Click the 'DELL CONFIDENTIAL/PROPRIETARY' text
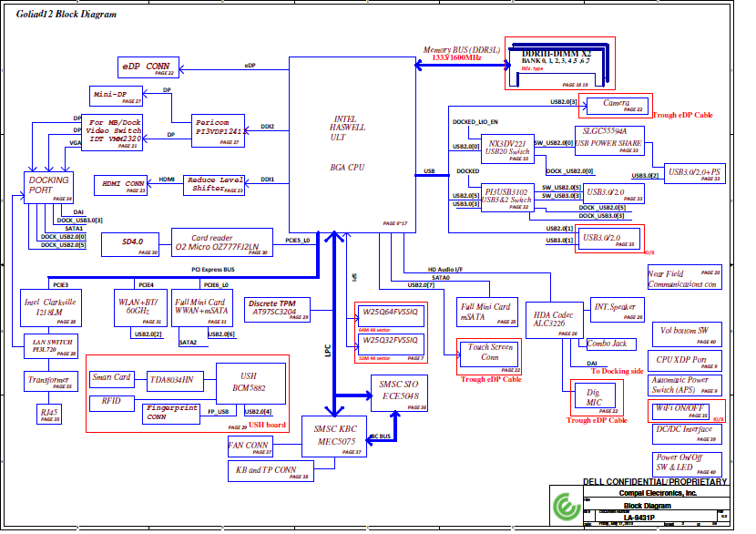756x534 pixels. (x=655, y=481)
